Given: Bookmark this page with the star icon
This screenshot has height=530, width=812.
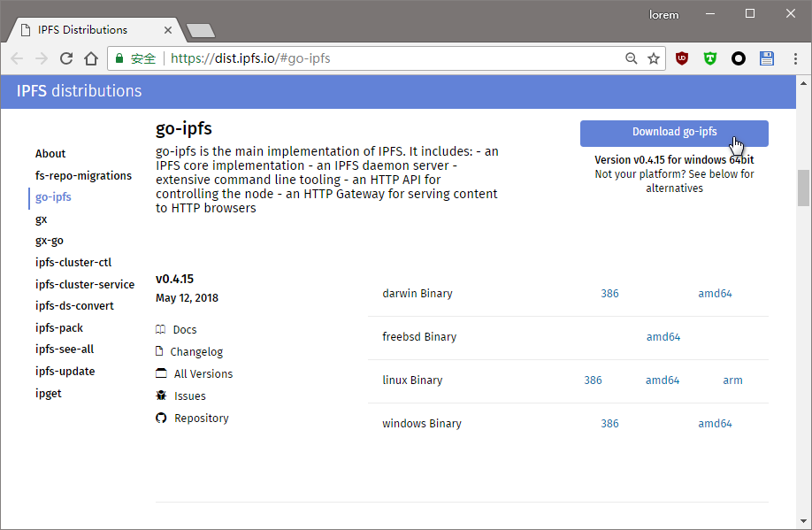Looking at the screenshot, I should pyautogui.click(x=654, y=58).
